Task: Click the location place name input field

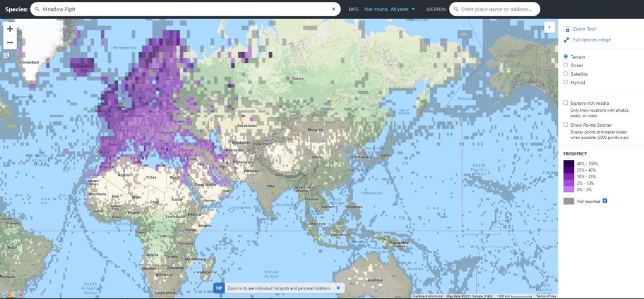Action: point(497,9)
